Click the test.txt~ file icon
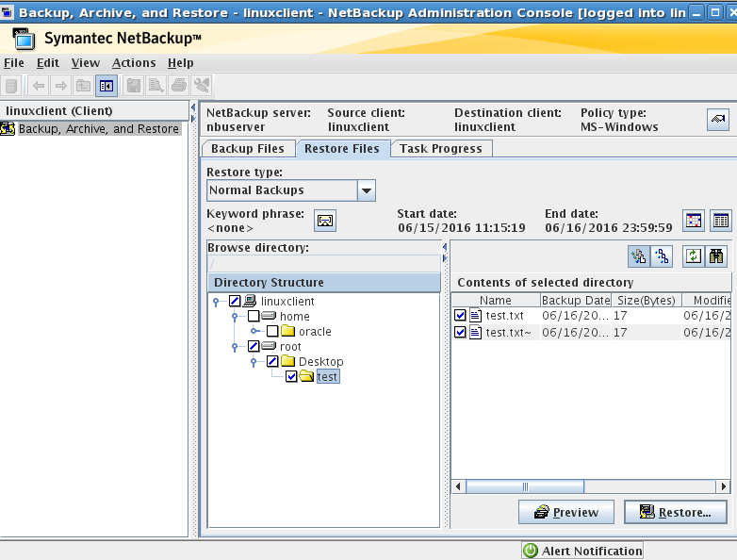Image resolution: width=737 pixels, height=560 pixels. tap(476, 333)
